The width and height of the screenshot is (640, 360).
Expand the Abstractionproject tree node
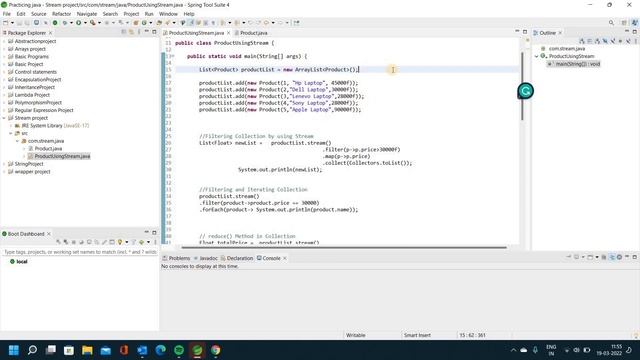click(4, 41)
